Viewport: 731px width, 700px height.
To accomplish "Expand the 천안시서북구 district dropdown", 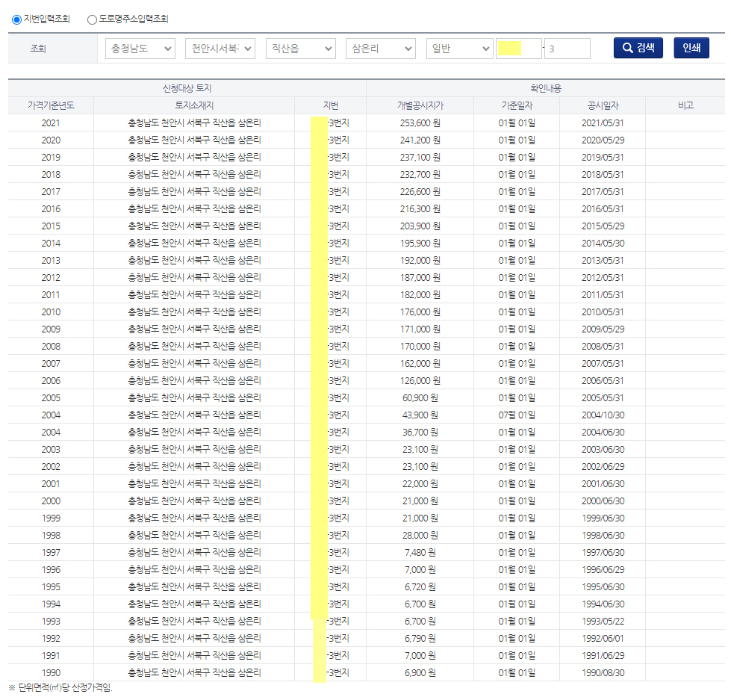I will point(220,49).
